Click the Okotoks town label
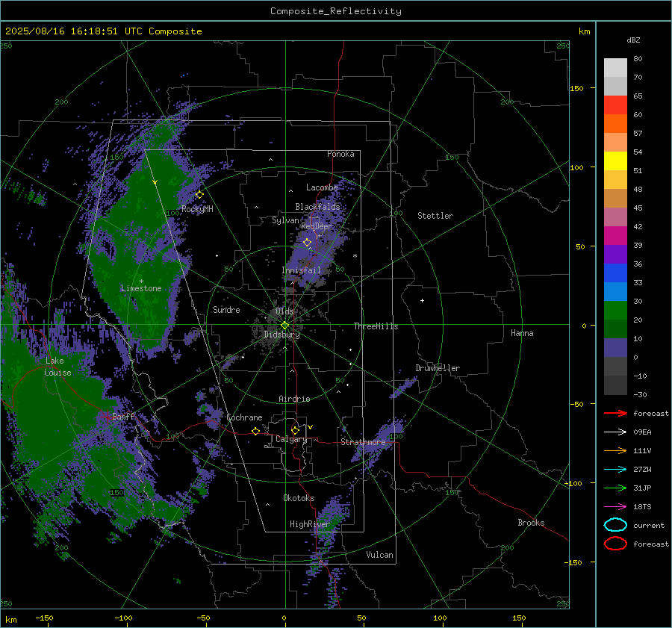Viewport: 672px width, 628px height. [299, 498]
